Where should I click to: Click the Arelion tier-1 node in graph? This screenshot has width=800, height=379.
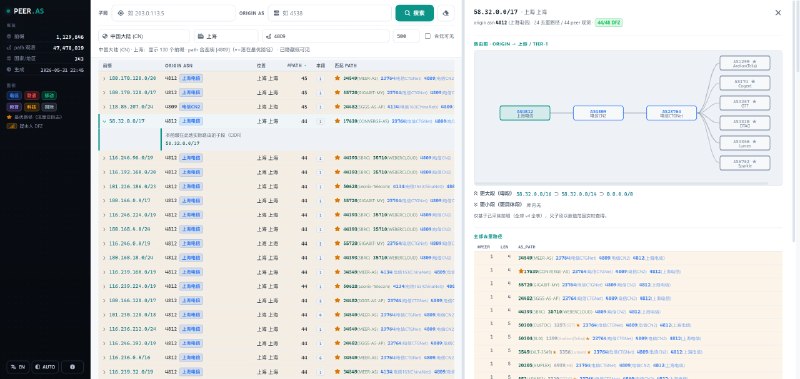[x=745, y=63]
